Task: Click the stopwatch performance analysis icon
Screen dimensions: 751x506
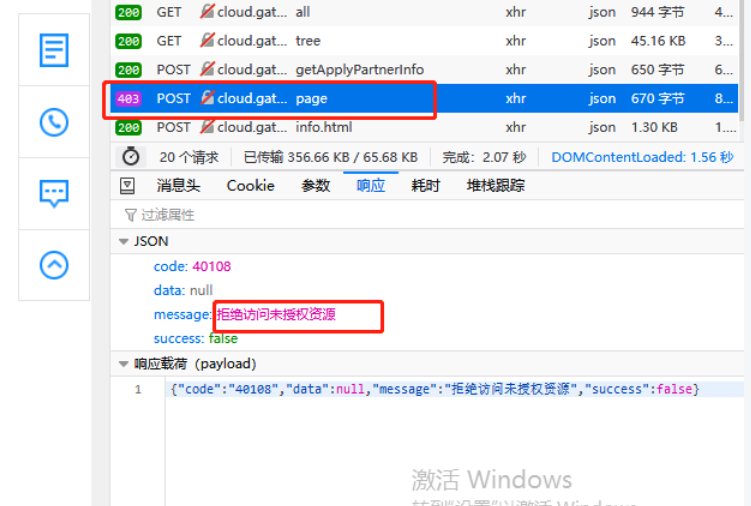Action: click(x=130, y=157)
